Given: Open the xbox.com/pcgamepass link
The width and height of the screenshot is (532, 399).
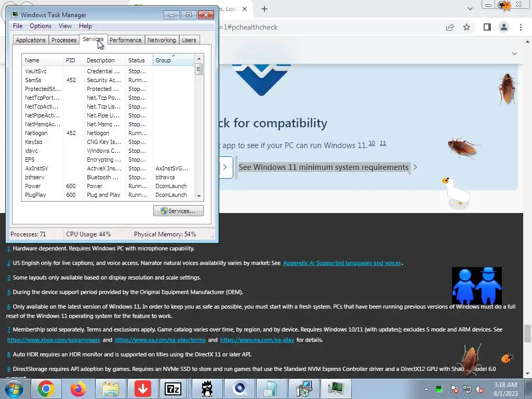Looking at the screenshot, I should pyautogui.click(x=54, y=340).
